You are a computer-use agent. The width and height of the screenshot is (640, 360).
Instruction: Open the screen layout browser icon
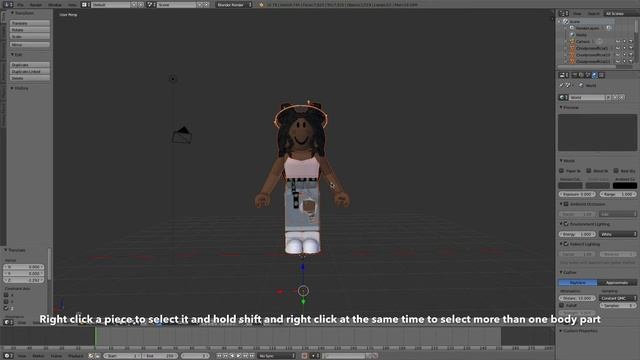pos(86,5)
